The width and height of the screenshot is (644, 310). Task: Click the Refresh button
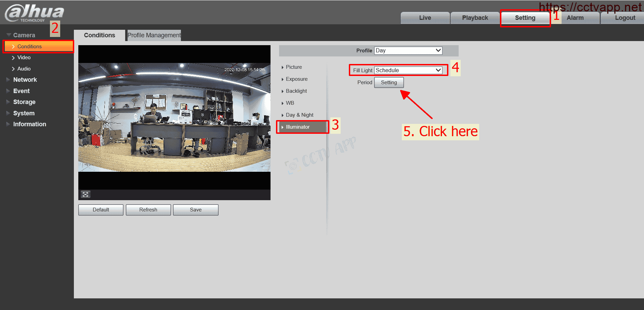tap(148, 210)
